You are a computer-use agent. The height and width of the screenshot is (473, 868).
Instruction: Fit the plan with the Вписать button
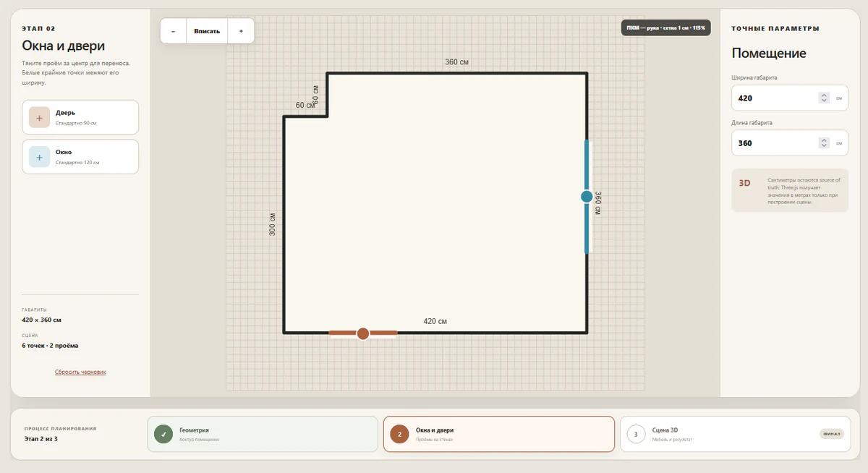(x=207, y=31)
